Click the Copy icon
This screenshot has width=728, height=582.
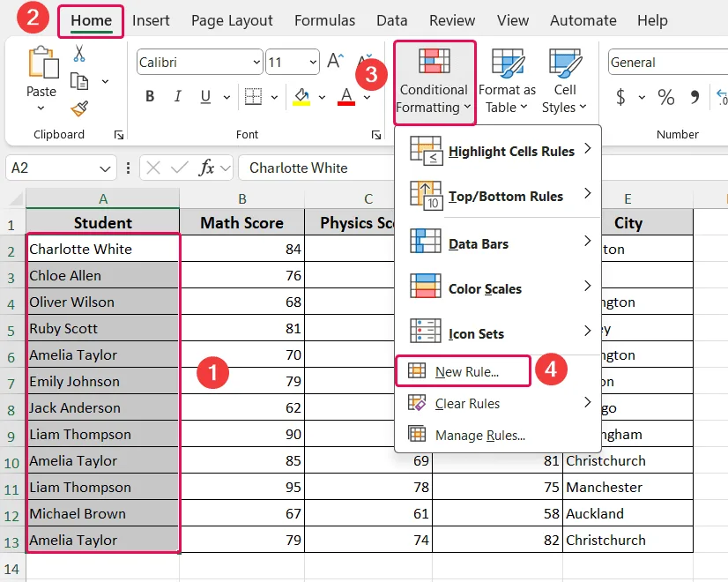point(79,81)
